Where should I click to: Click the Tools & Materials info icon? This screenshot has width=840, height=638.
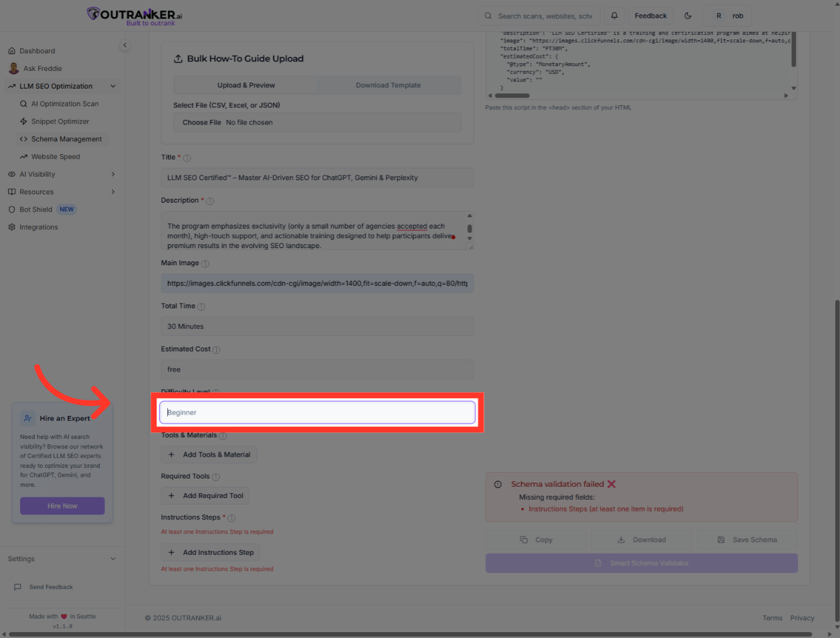[223, 436]
